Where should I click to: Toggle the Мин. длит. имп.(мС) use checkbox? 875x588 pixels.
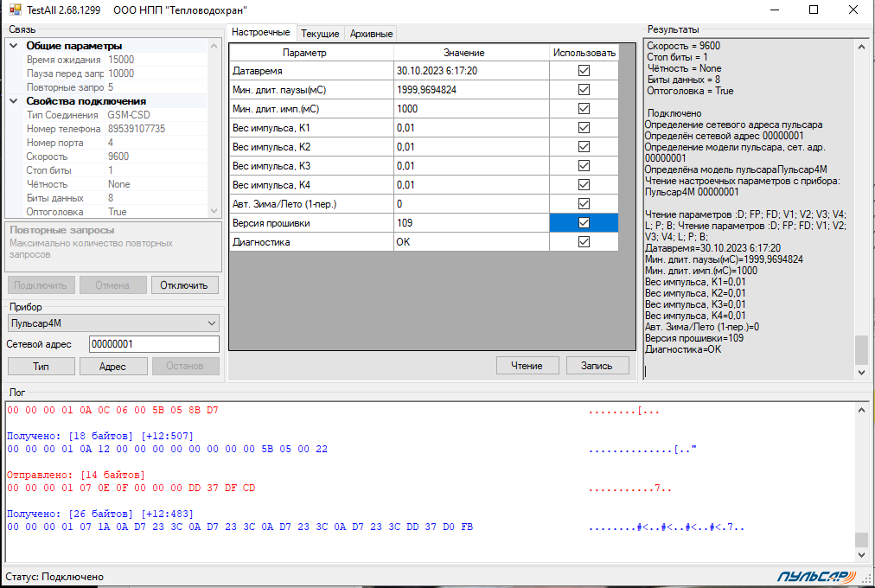[584, 109]
